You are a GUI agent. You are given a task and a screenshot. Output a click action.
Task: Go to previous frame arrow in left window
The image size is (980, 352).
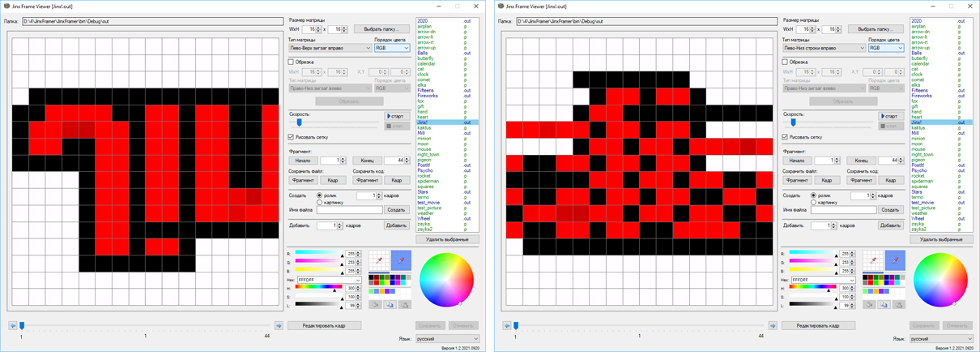tap(13, 326)
